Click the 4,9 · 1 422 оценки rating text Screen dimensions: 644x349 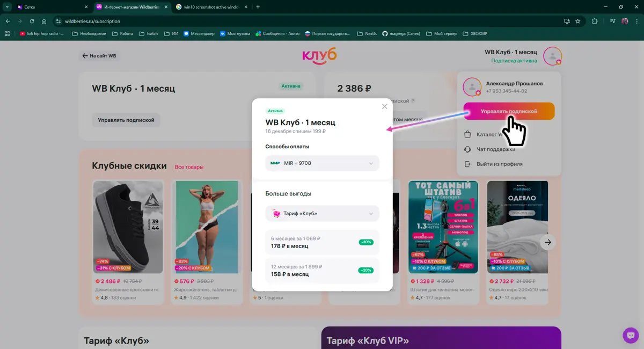(x=200, y=297)
